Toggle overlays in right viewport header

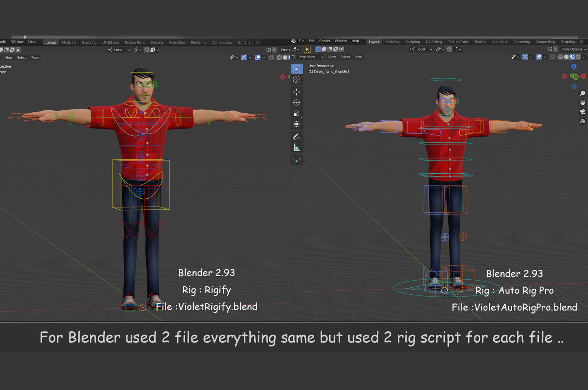coord(539,57)
